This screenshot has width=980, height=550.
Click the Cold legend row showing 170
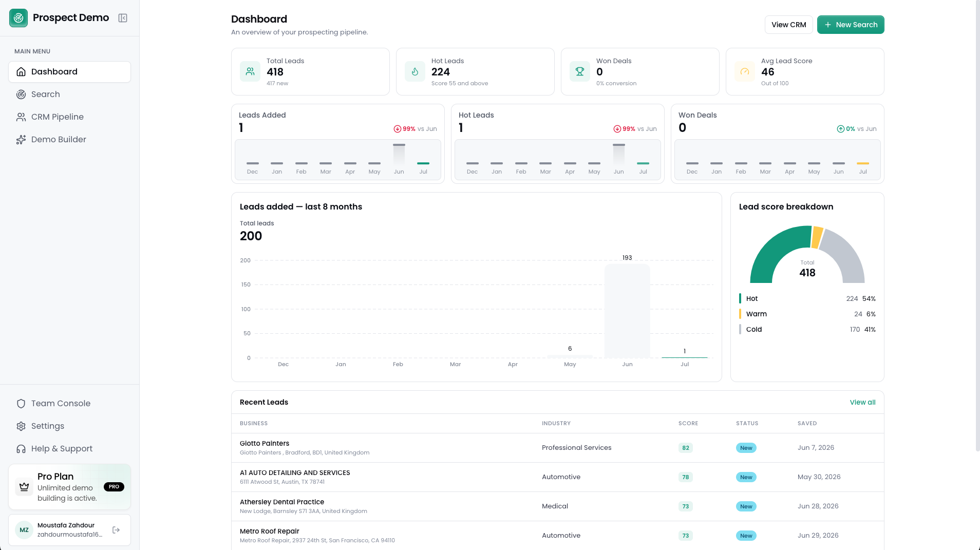pos(807,329)
